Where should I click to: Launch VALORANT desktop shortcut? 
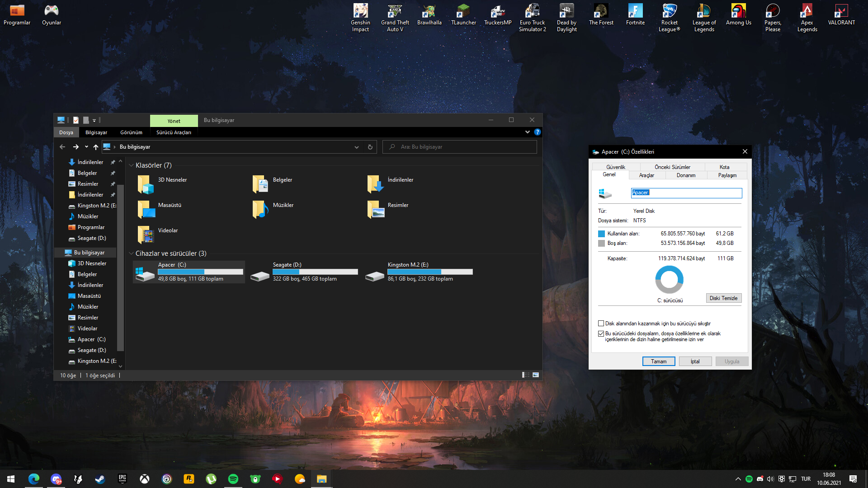[x=841, y=12]
